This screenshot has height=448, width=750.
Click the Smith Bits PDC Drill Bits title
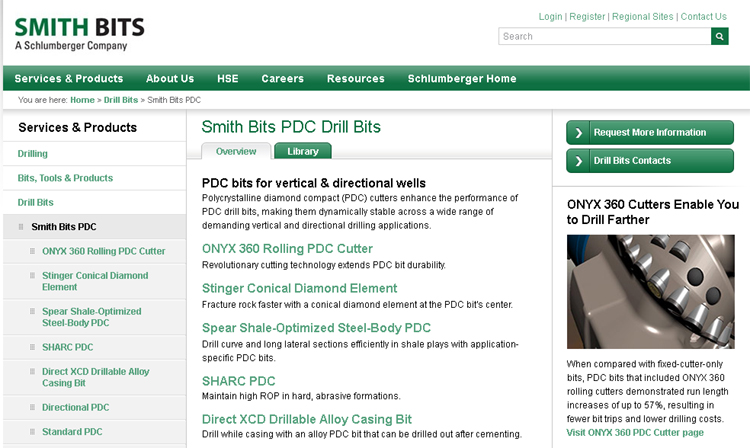click(x=291, y=127)
